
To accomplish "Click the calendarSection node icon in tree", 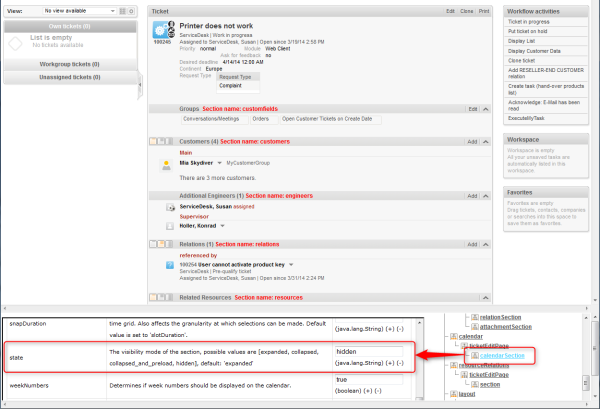I will coord(475,356).
